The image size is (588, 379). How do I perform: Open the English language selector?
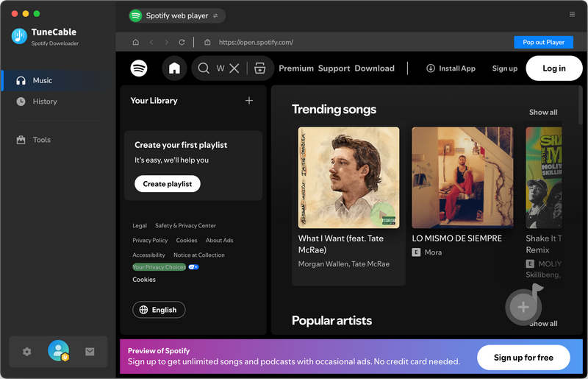(159, 310)
